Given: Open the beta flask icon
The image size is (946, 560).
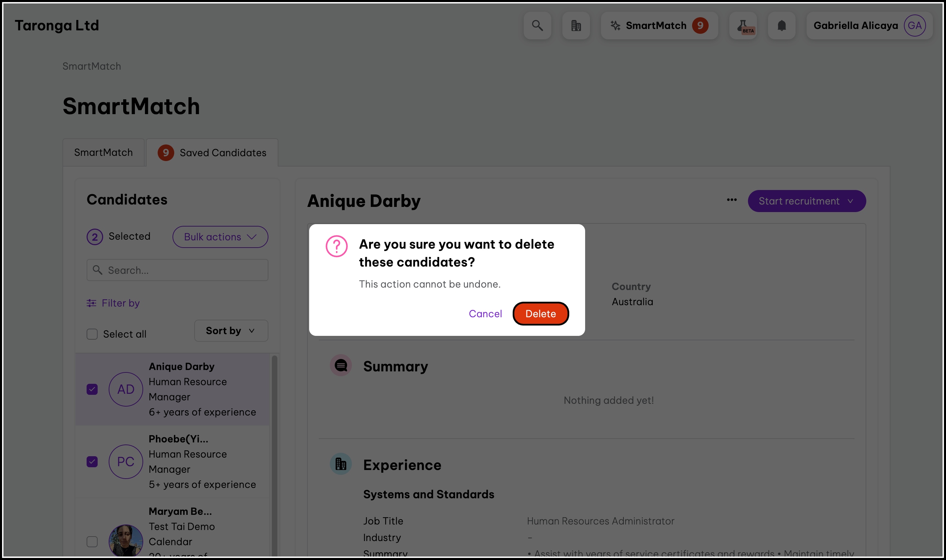Looking at the screenshot, I should [x=743, y=26].
